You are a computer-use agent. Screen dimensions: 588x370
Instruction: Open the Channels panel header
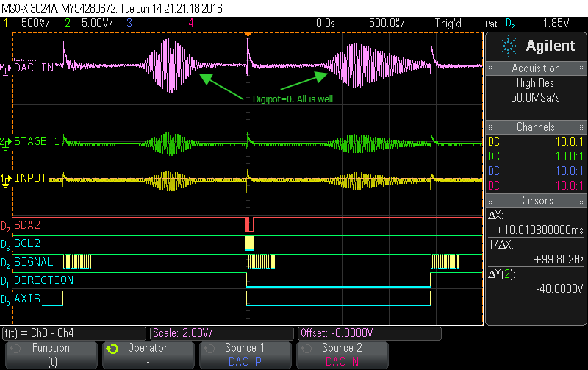click(536, 127)
